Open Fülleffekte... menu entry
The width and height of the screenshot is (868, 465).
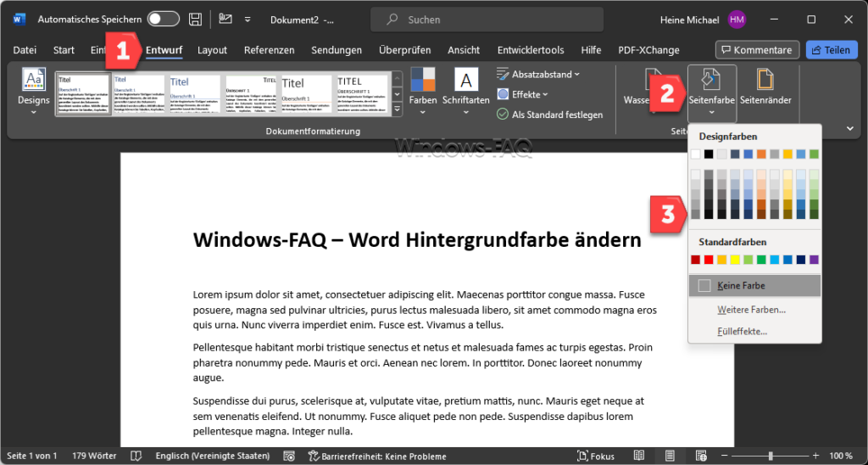[x=755, y=332]
